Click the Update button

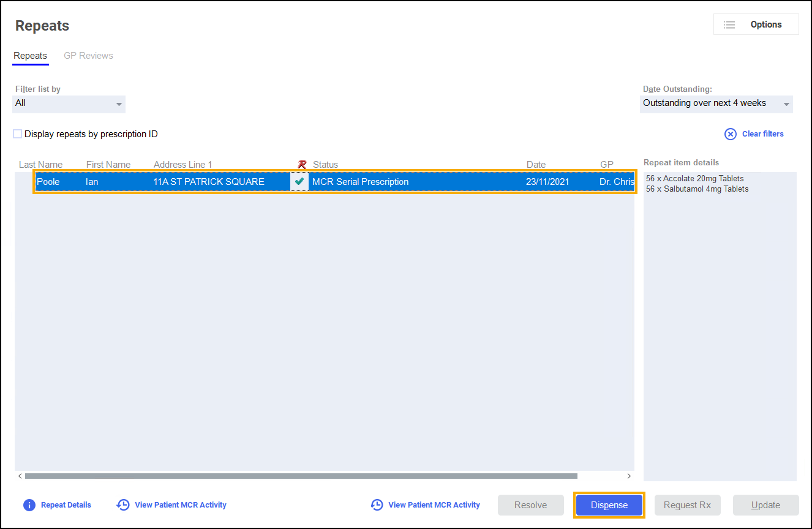click(765, 505)
